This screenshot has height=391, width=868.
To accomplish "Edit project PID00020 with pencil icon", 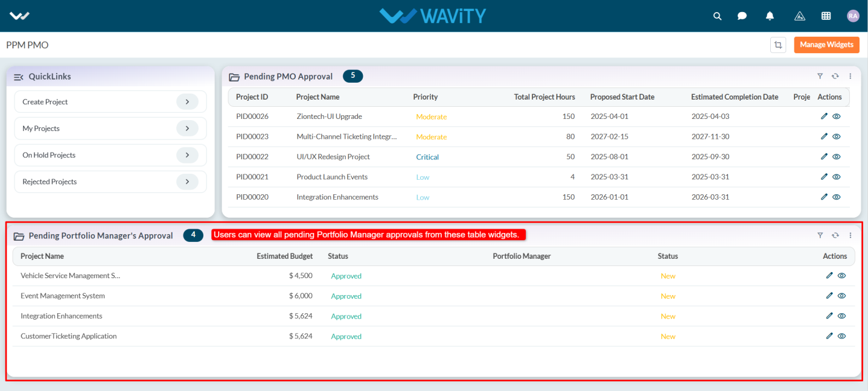I will point(824,197).
